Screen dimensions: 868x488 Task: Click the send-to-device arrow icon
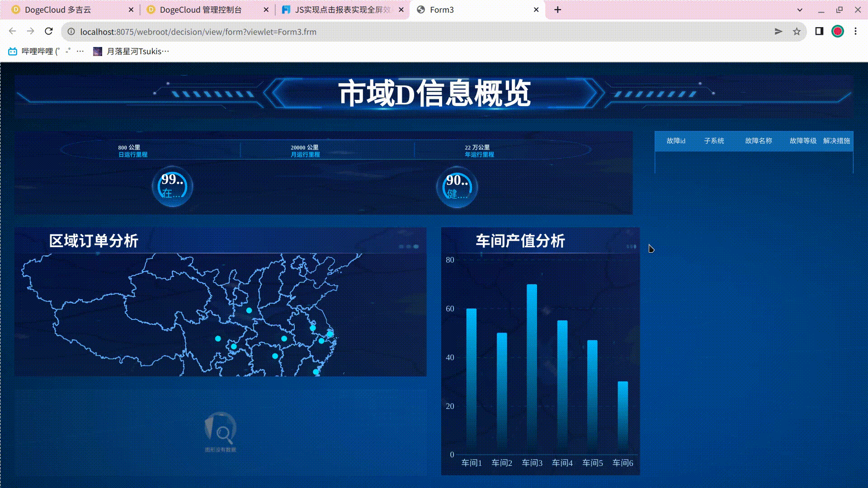(778, 32)
